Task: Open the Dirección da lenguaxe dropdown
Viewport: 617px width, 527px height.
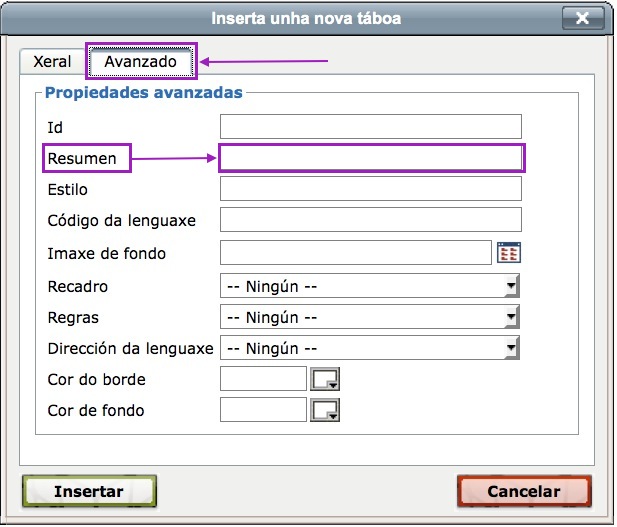Action: pyautogui.click(x=371, y=349)
